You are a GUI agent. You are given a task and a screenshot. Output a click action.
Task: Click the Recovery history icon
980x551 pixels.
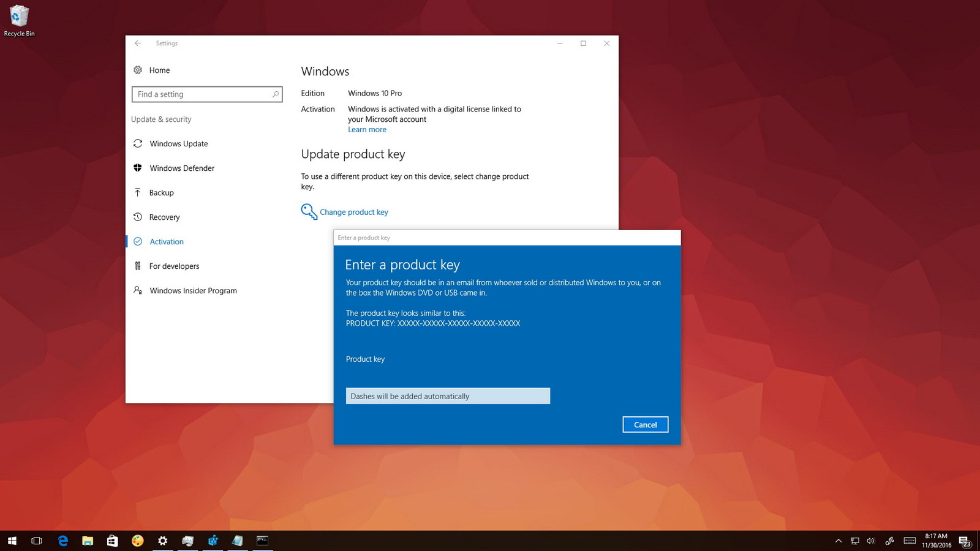138,217
